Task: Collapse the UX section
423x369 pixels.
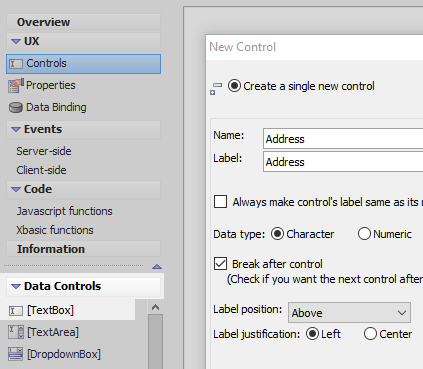Action: click(x=16, y=41)
